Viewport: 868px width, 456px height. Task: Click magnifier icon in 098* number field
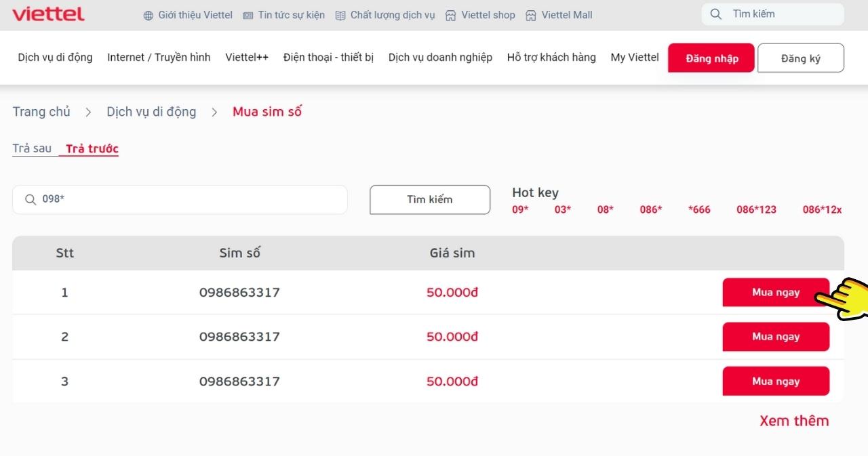click(31, 200)
